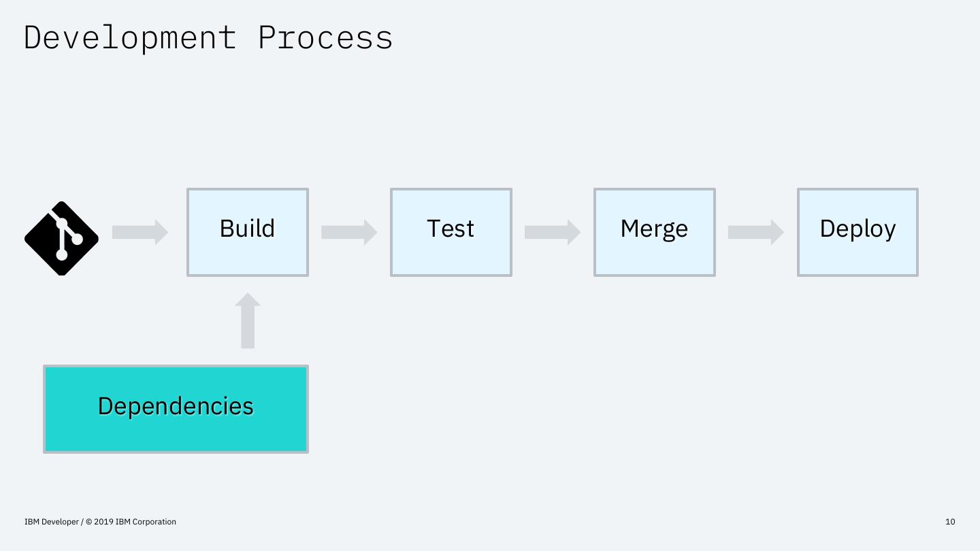Click the arrow between Git logo and Build

[x=140, y=232]
